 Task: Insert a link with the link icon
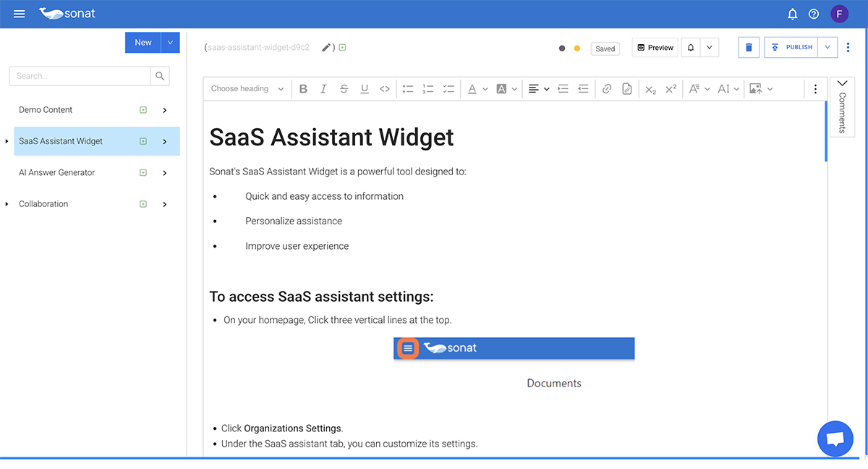[607, 89]
